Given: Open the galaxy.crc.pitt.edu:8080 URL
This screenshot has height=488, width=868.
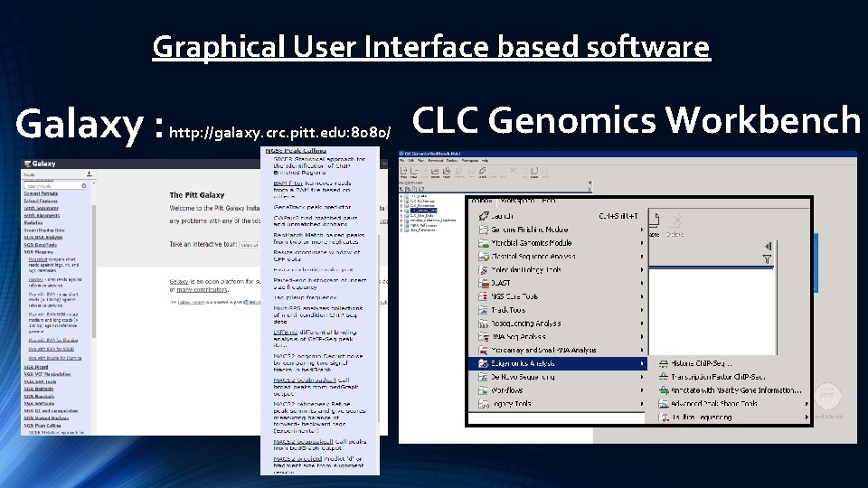Looking at the screenshot, I should tap(279, 133).
